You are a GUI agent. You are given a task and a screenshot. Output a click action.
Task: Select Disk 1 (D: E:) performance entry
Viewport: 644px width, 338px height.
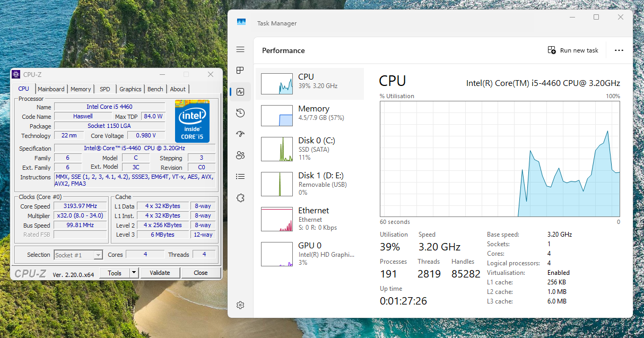pos(310,184)
